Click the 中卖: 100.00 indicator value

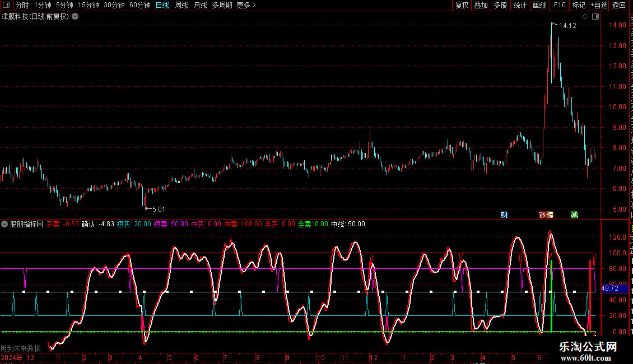click(x=243, y=224)
